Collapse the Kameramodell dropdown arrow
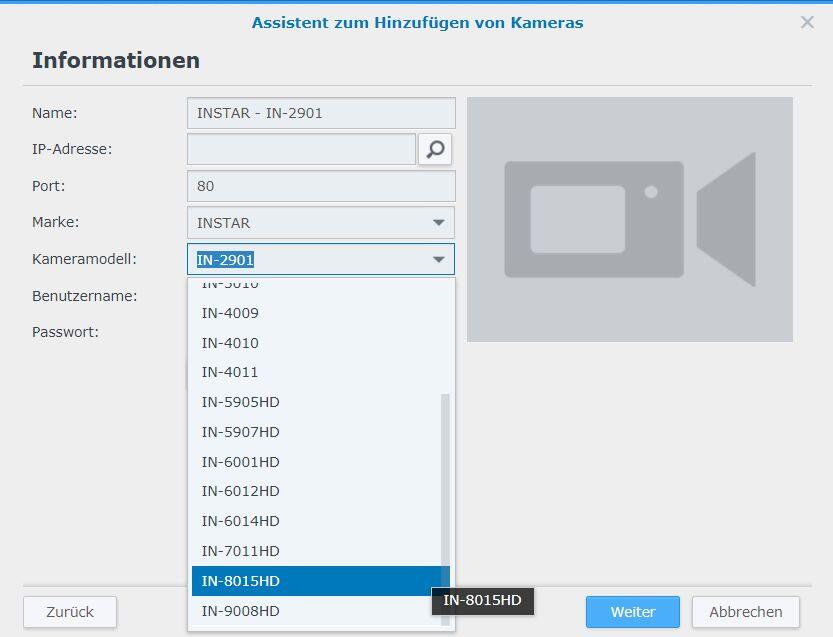 438,260
